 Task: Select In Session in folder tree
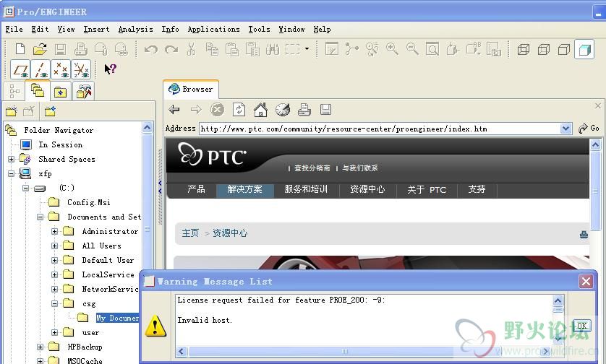click(x=60, y=144)
